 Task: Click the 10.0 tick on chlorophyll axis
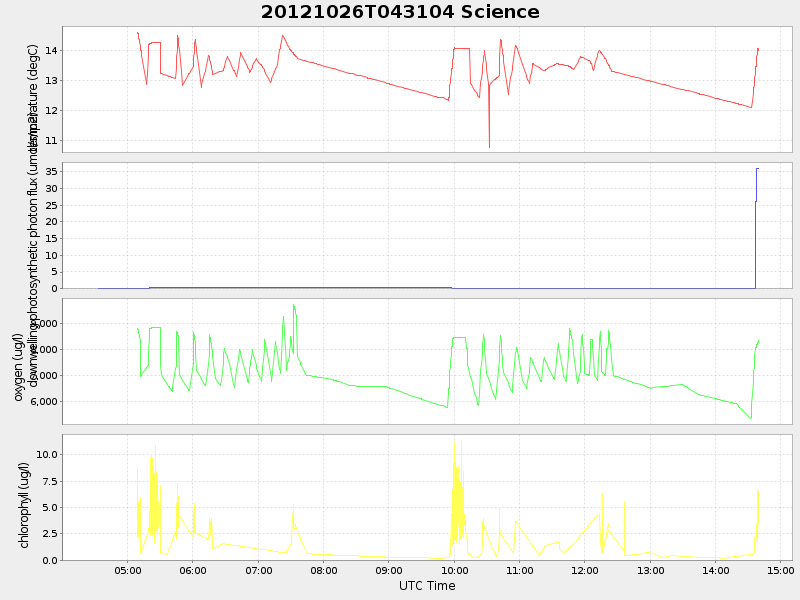coord(47,454)
